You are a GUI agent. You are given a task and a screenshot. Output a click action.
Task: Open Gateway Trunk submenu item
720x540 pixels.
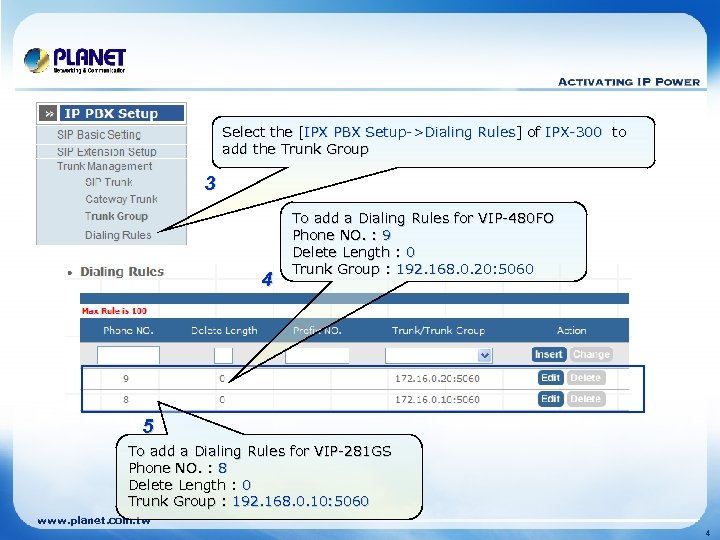pos(121,199)
